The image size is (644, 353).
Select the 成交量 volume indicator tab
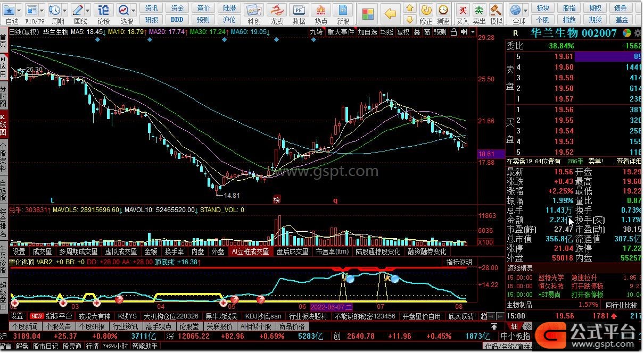42,251
